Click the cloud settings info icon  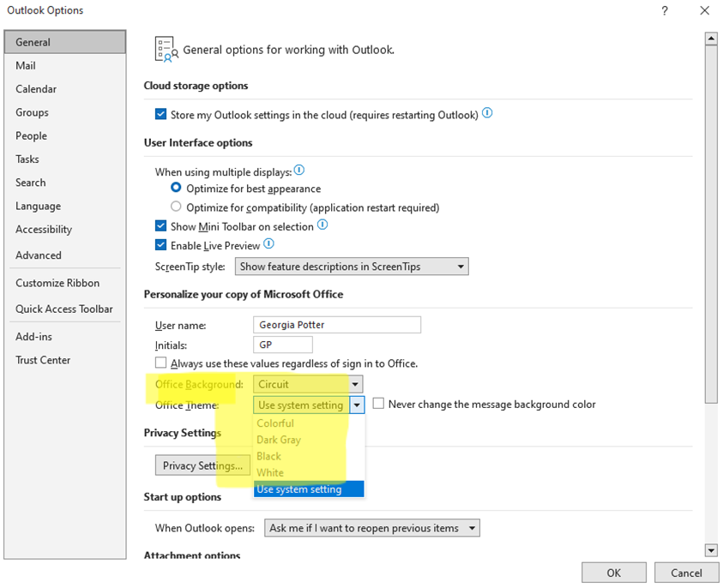487,113
